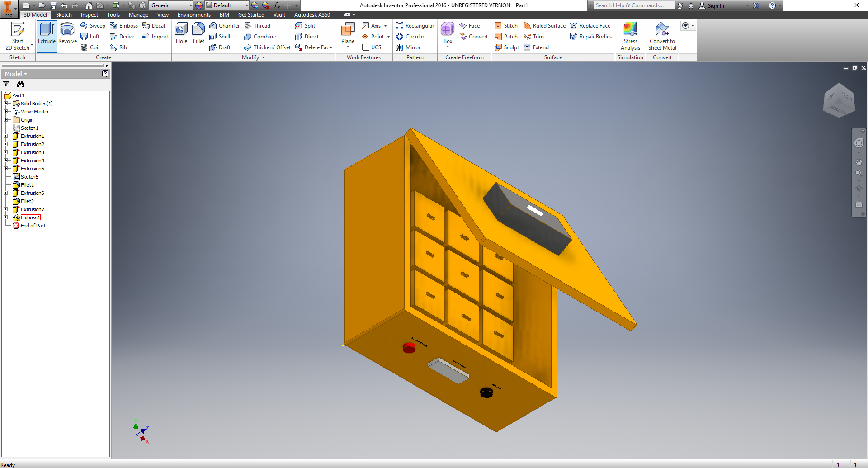
Task: Click the Help question mark icon
Action: 772,5
